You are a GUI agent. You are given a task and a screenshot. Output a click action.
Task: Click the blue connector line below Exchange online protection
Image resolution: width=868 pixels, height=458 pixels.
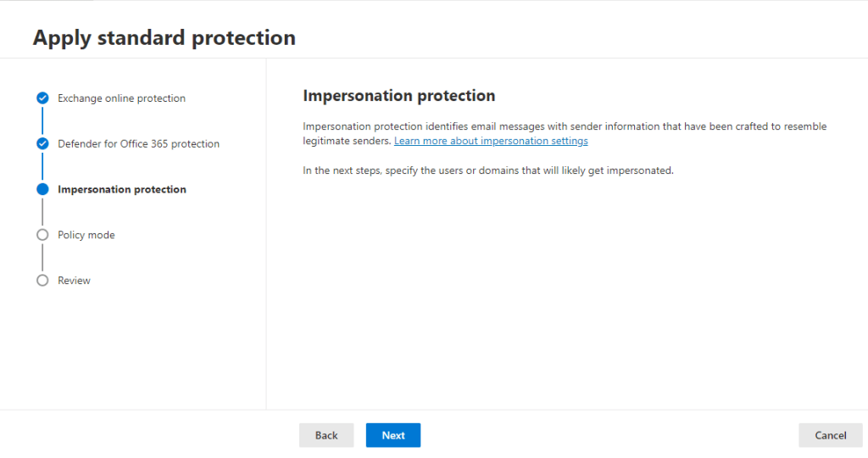tap(42, 120)
